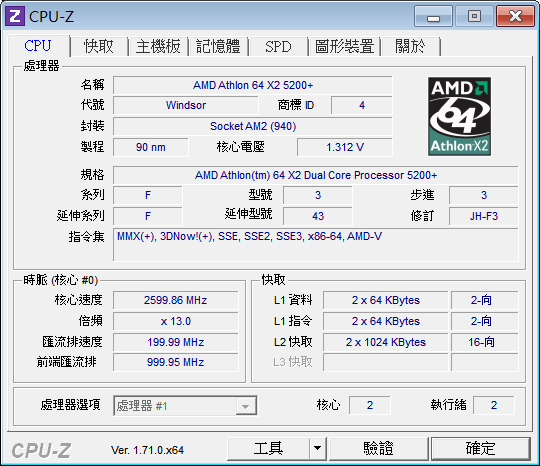This screenshot has height=466, width=540.
Task: Minimize the CPU-Z window
Action: [433, 16]
